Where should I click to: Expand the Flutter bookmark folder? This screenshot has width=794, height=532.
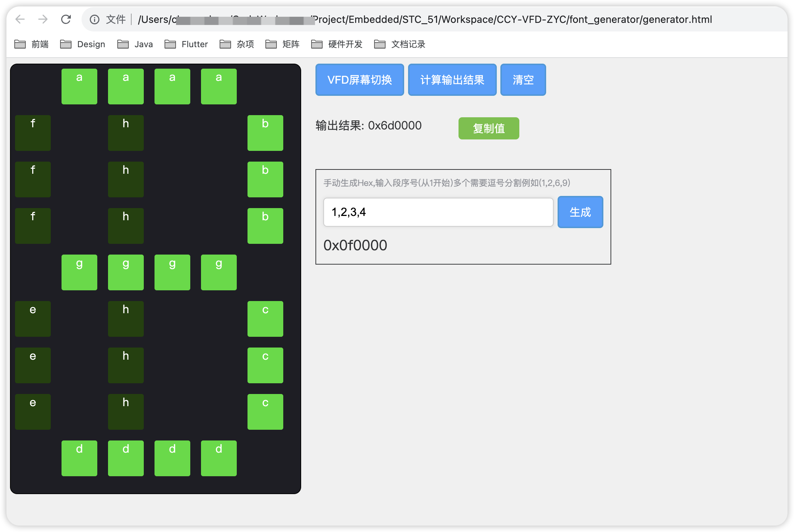coord(186,44)
